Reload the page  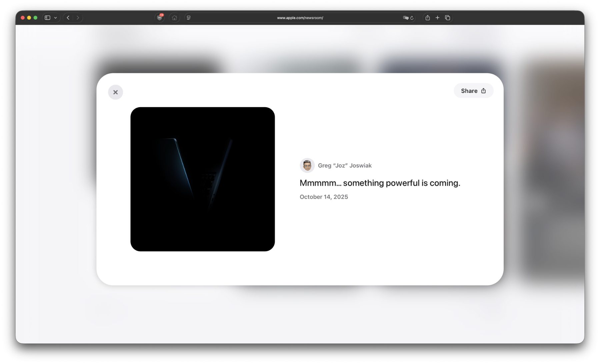pos(412,18)
